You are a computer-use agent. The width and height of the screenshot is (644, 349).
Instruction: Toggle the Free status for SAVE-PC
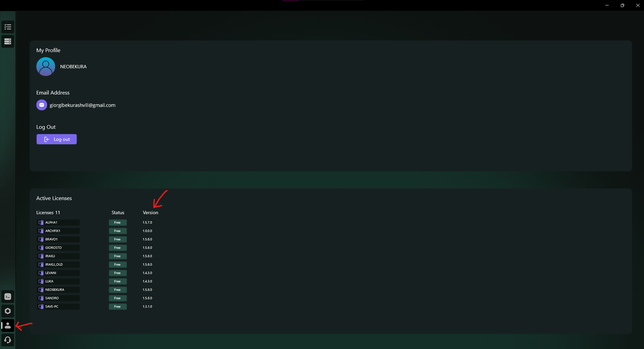click(x=117, y=306)
